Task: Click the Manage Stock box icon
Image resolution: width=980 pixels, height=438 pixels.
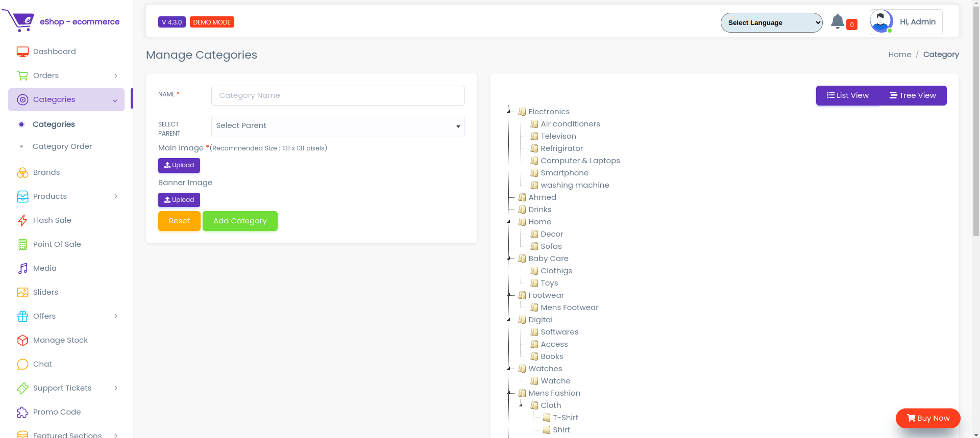Action: (22, 340)
